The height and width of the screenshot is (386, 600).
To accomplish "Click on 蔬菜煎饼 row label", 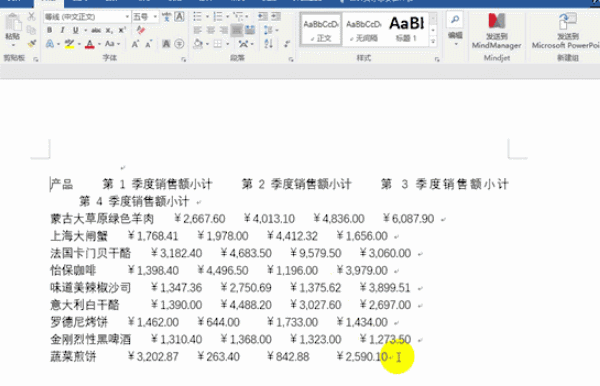I will [73, 357].
